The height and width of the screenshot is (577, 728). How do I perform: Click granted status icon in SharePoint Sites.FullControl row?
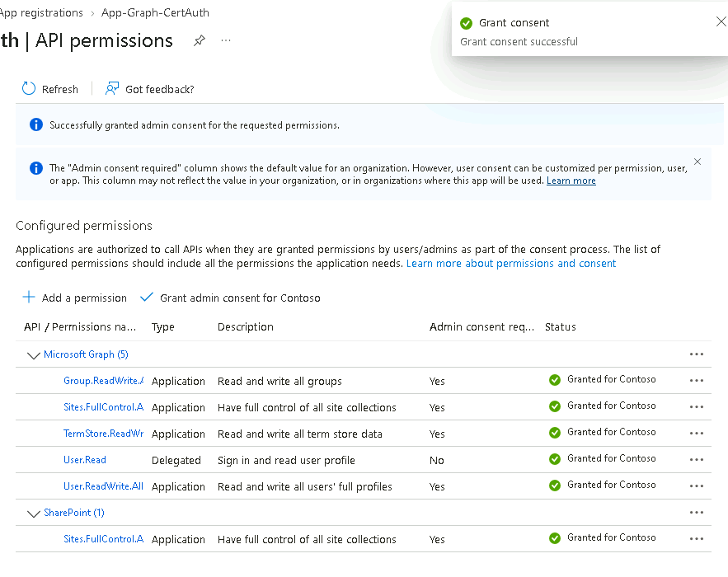(x=555, y=538)
